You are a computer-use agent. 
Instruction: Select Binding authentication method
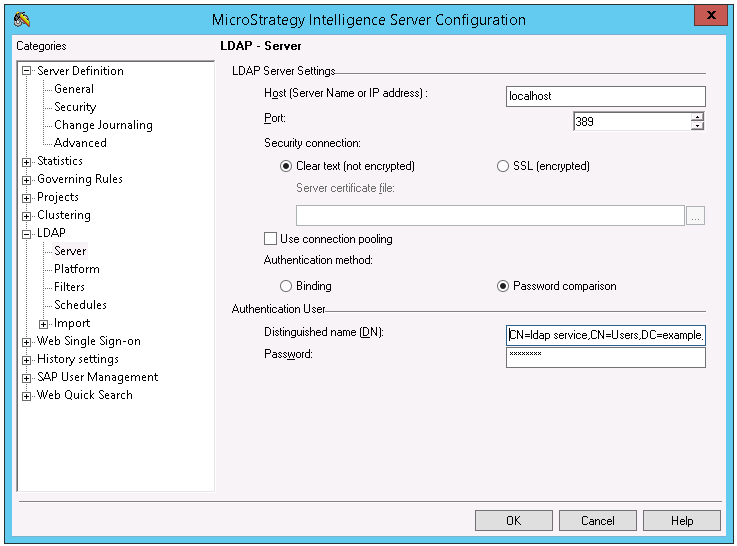pos(306,286)
